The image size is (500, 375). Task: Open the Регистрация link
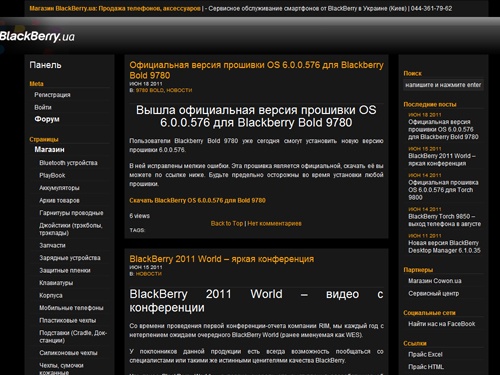[52, 95]
